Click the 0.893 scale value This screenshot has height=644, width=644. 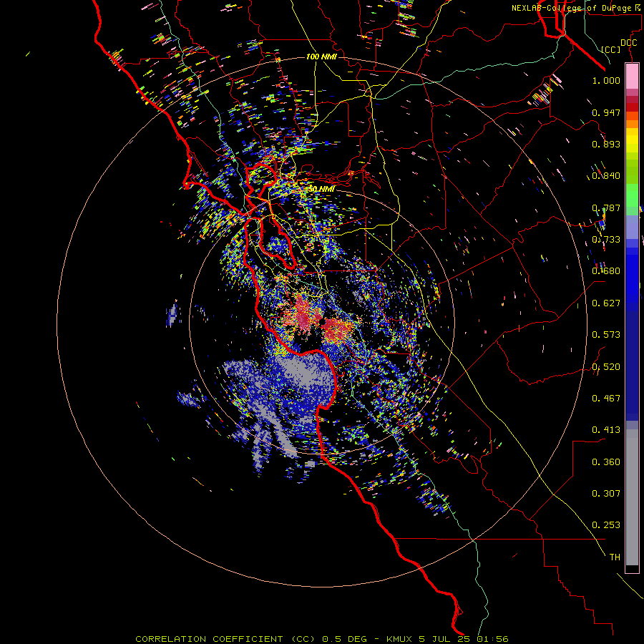click(606, 144)
